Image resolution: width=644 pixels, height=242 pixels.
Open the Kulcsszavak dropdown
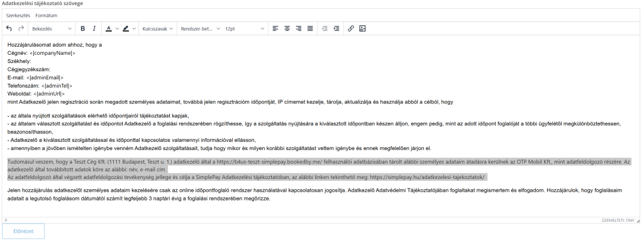[157, 29]
